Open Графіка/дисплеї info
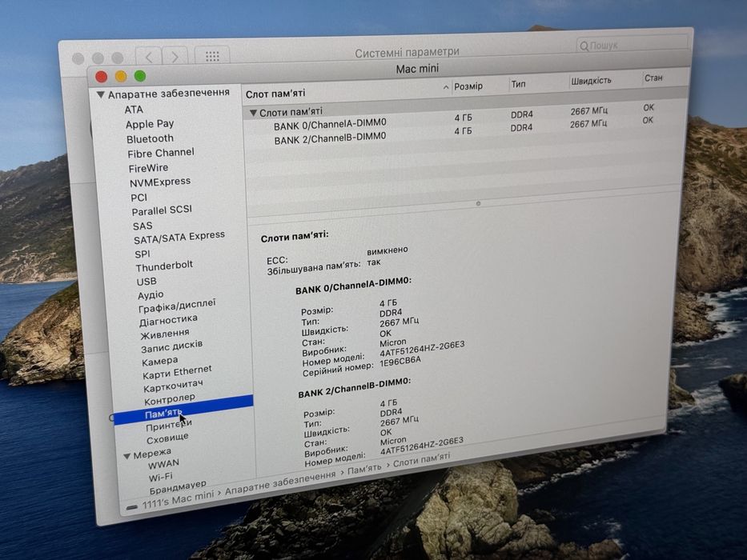The width and height of the screenshot is (747, 560). tap(177, 306)
